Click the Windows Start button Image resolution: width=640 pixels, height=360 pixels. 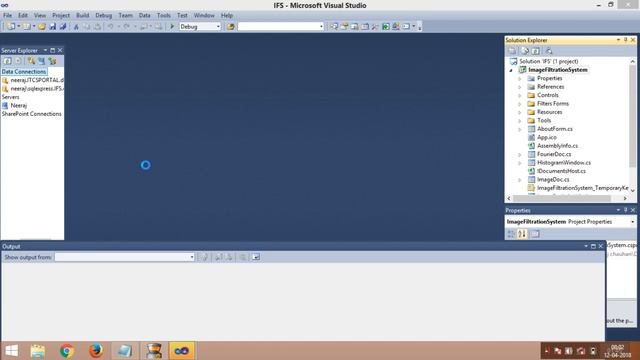click(11, 351)
